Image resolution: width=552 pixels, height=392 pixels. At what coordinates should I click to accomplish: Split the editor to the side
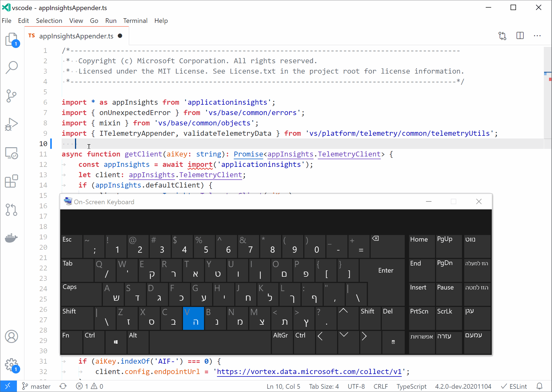tap(520, 35)
